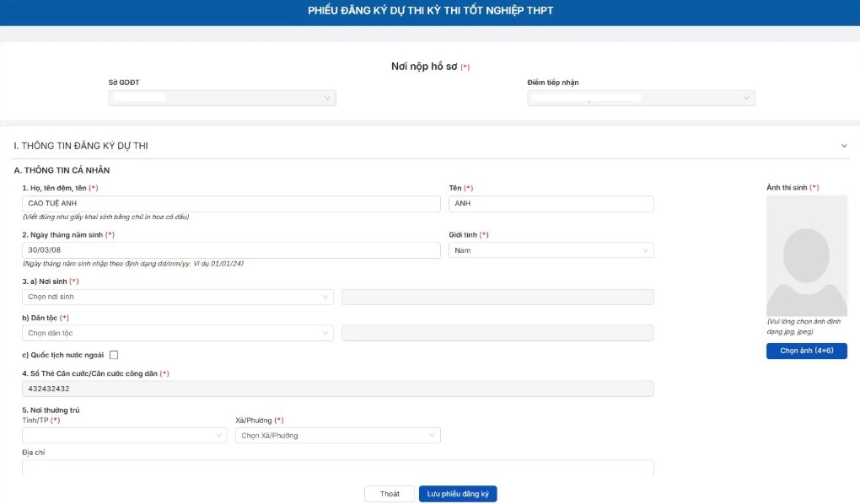Click the Thoát button
Screen dimensions: 860x504
click(390, 494)
